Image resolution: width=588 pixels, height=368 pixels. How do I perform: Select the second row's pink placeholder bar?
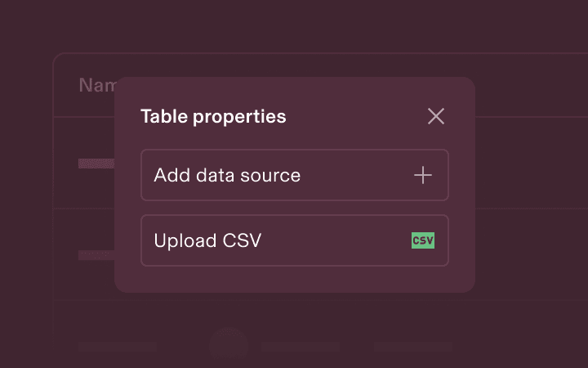96,255
